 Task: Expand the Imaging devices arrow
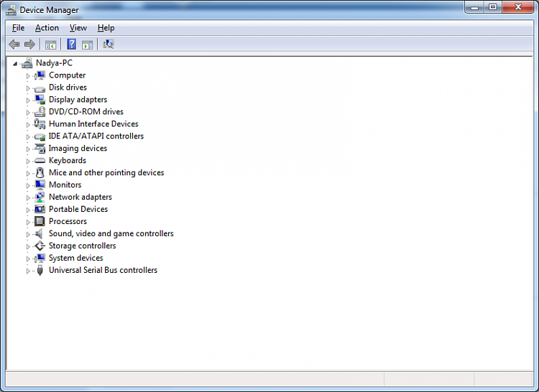tap(28, 149)
